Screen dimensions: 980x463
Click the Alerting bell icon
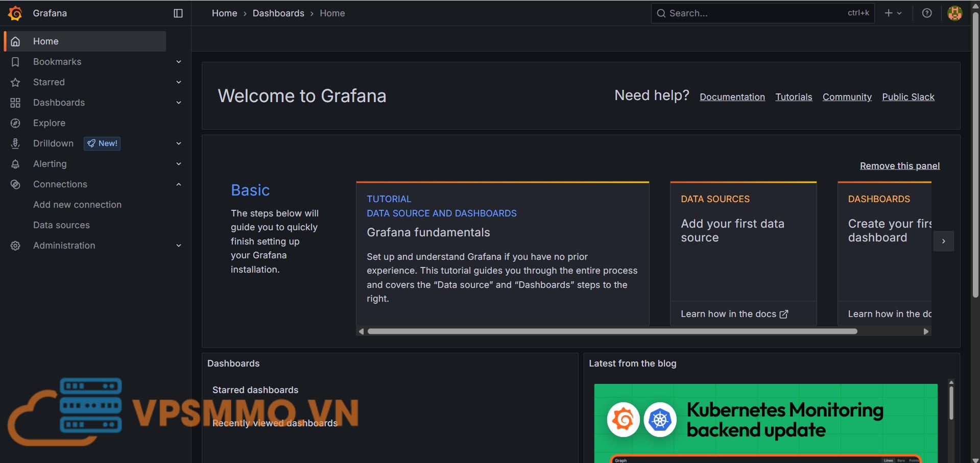(x=15, y=164)
